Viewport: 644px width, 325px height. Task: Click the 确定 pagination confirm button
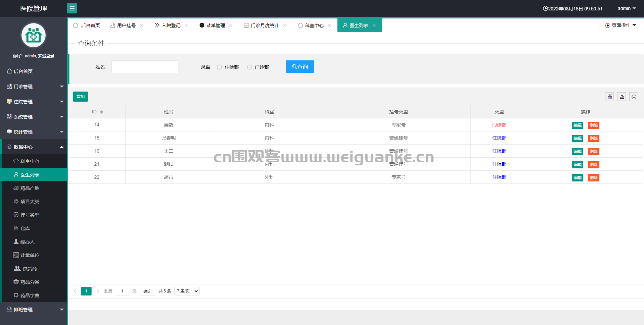(148, 291)
